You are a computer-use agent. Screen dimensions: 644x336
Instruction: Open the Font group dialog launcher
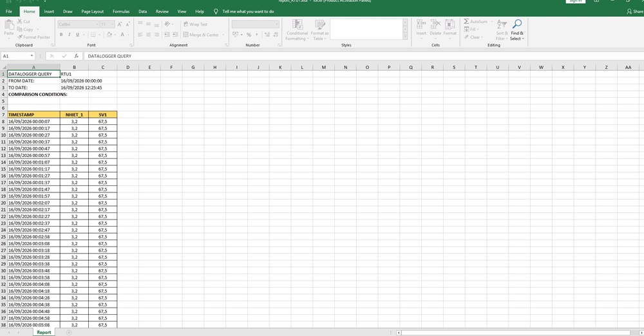pos(131,45)
